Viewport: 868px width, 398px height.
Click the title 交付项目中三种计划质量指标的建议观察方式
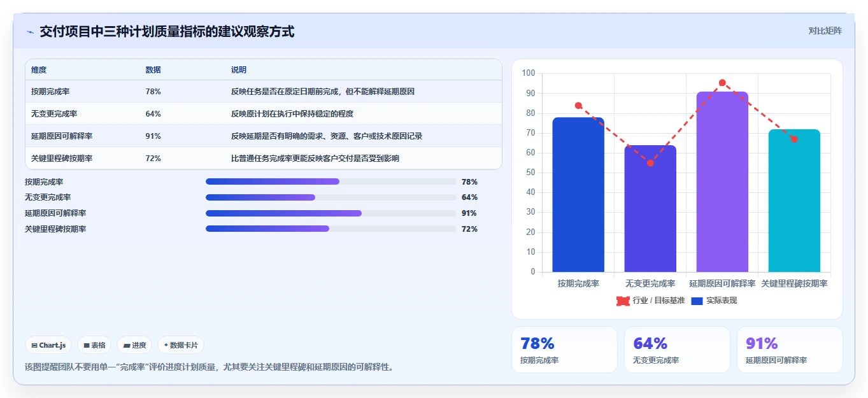pyautogui.click(x=167, y=32)
